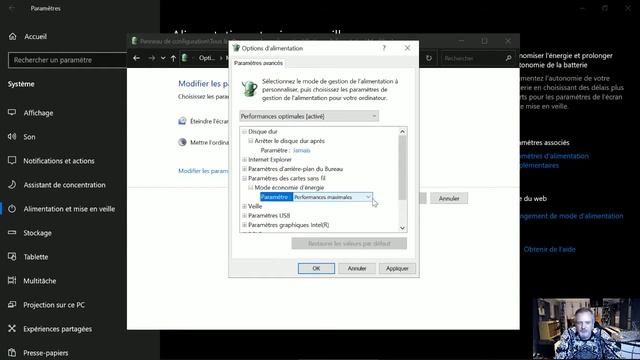This screenshot has width=640, height=360.
Task: Select the Paramètres avancés tab
Action: (258, 63)
